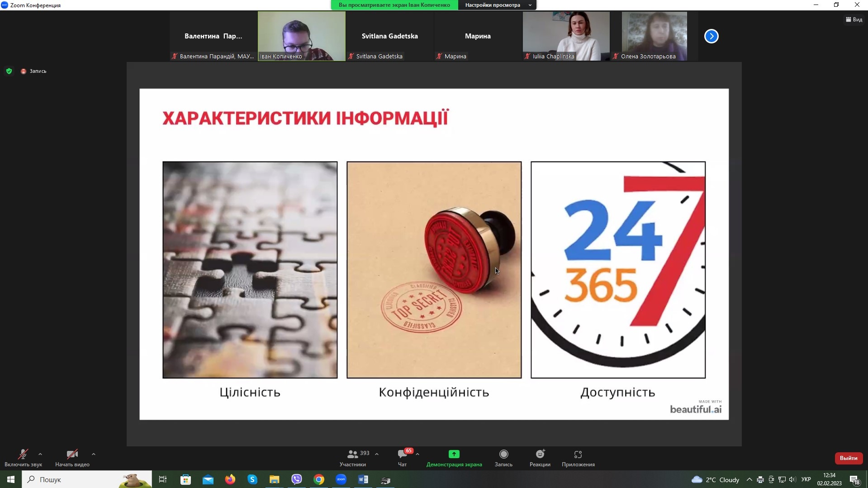Expand video options arrow beside camera
868x488 pixels.
[94, 454]
